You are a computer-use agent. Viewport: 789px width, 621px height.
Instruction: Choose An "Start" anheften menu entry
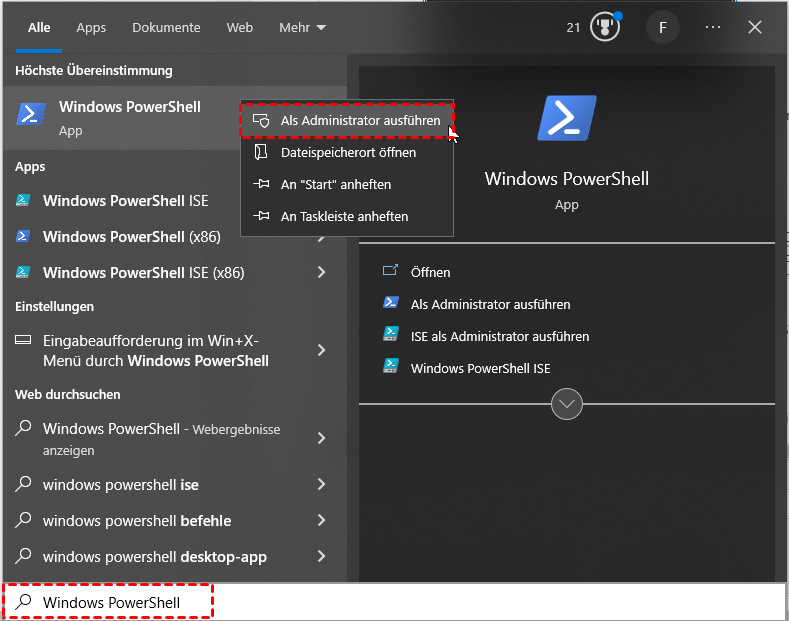pos(335,184)
